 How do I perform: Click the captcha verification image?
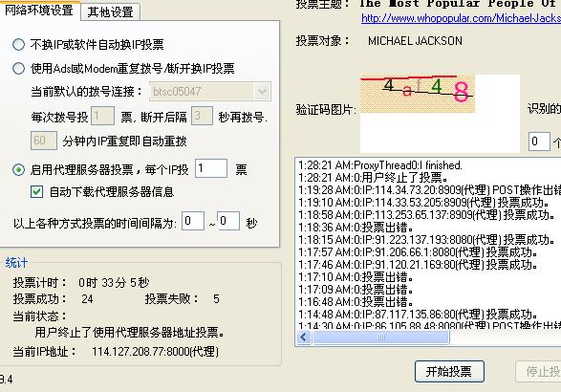pos(418,94)
